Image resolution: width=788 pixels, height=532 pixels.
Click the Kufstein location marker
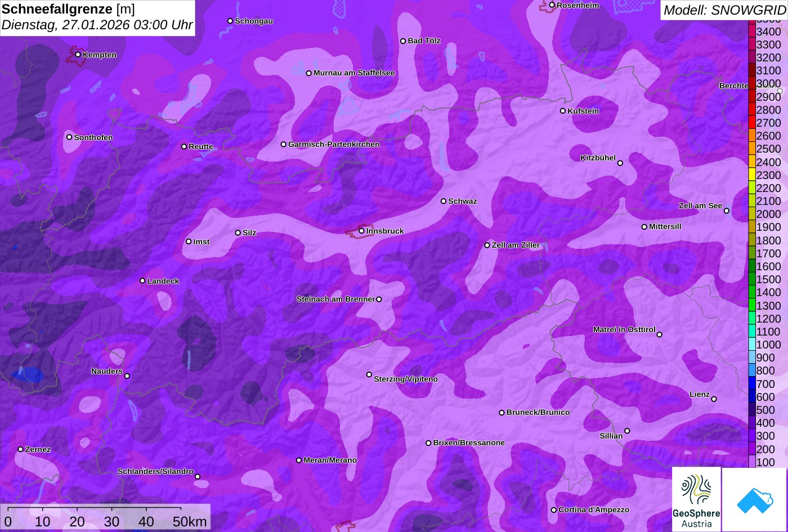coord(563,111)
